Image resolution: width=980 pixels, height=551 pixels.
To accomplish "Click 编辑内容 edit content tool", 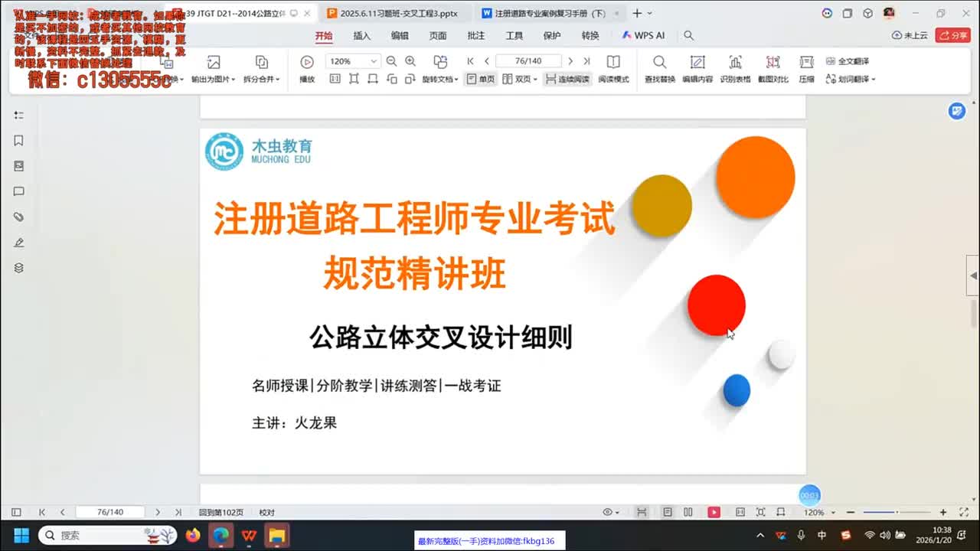I will pos(697,69).
